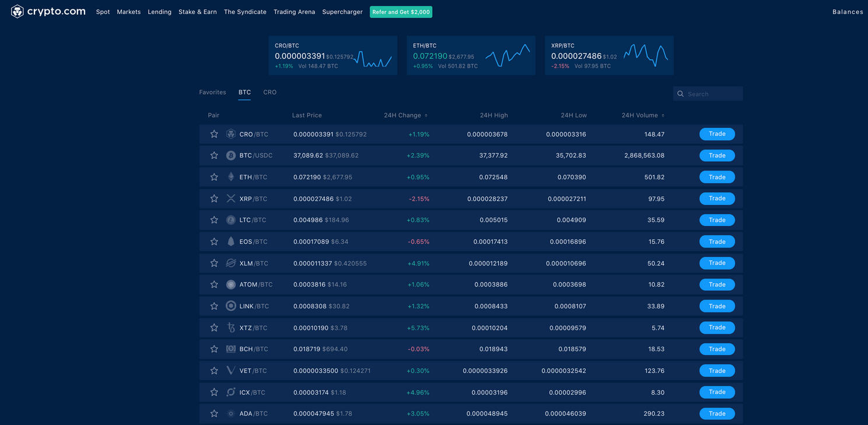
Task: Open the CRO/BTC ticker card
Action: (333, 55)
